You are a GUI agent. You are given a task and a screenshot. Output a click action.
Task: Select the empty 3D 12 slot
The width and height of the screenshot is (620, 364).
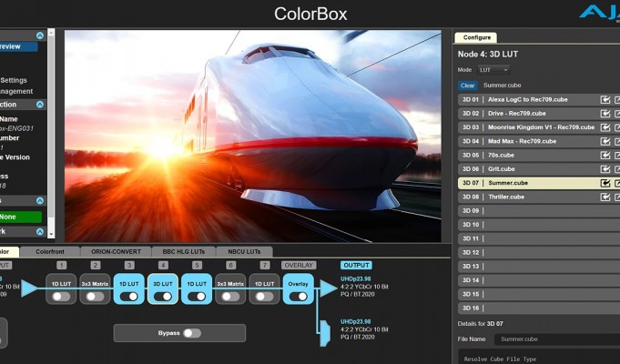pyautogui.click(x=539, y=253)
